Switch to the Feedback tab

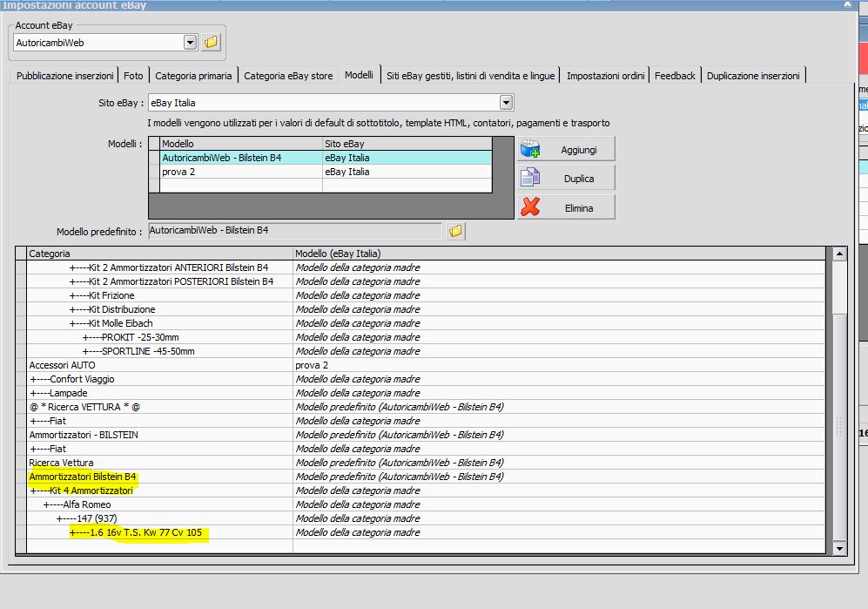(675, 76)
